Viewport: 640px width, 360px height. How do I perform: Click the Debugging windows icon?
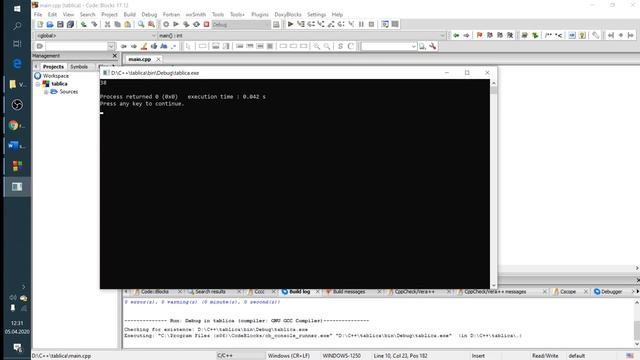(385, 24)
